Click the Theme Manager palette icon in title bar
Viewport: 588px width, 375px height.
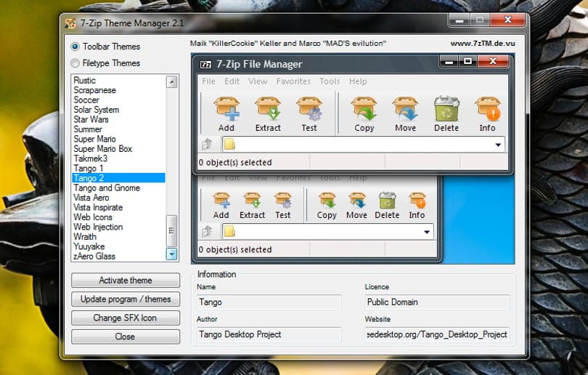70,23
